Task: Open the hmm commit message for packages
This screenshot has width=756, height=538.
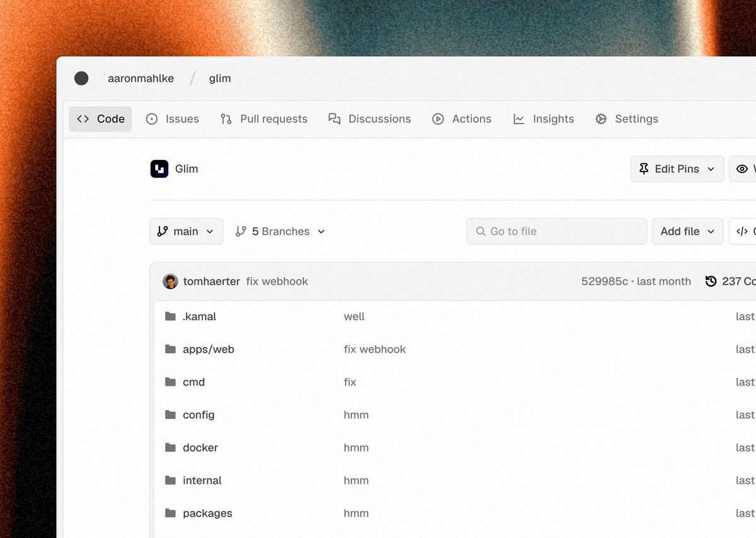Action: click(x=356, y=513)
